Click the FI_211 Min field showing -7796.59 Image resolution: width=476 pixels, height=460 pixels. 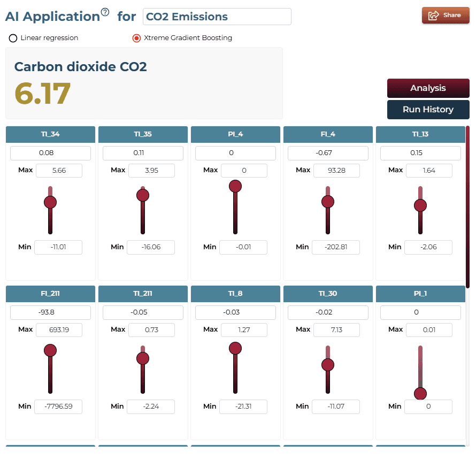[58, 407]
